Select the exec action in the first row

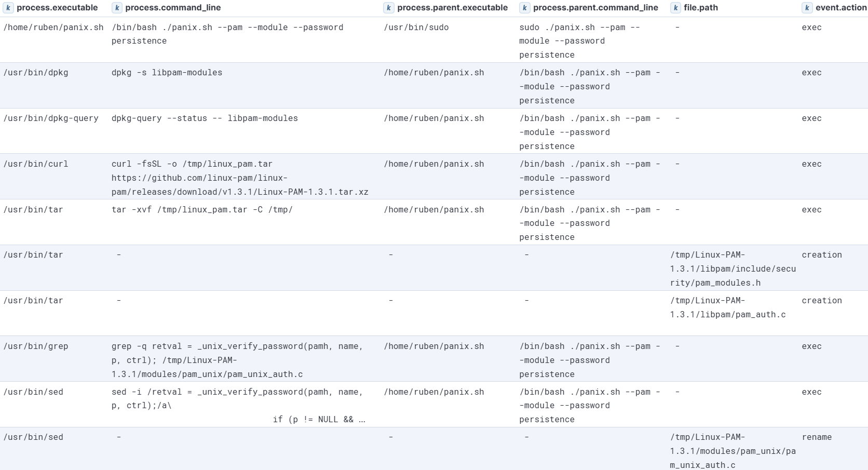coord(813,27)
